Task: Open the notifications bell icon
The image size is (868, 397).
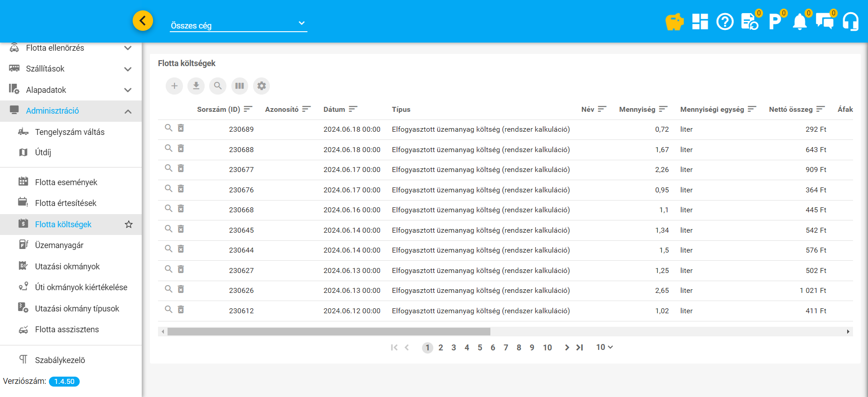Action: tap(800, 22)
